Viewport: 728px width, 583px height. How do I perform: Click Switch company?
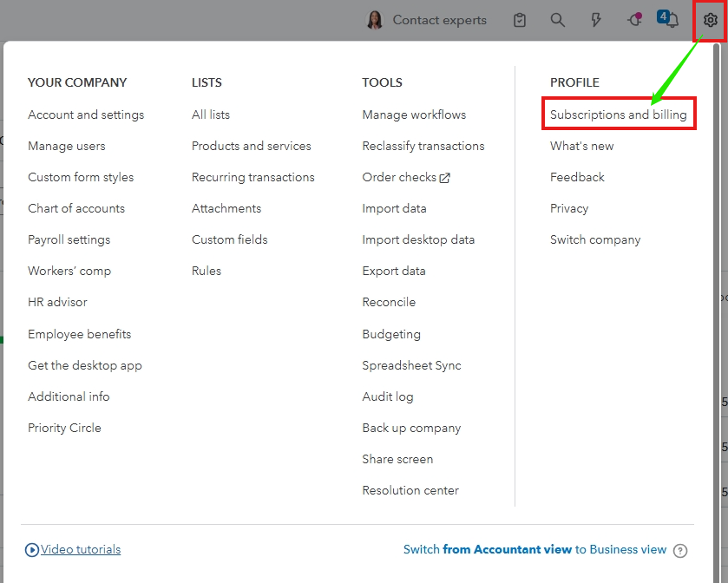[595, 239]
